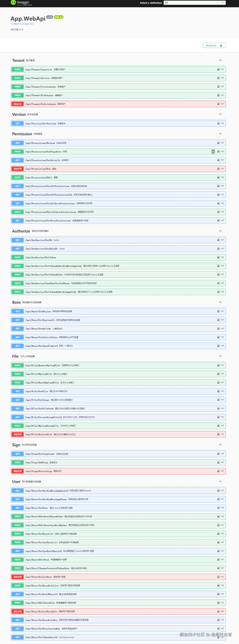Click lock icon on /api/Sign/AddSign row
Screen dimensions: 239x644
point(218,462)
